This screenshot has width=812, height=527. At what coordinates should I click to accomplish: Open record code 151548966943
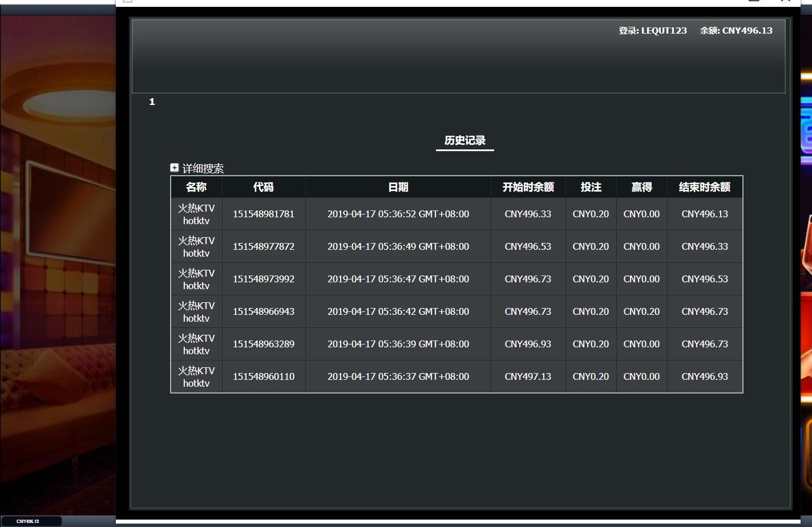(264, 311)
